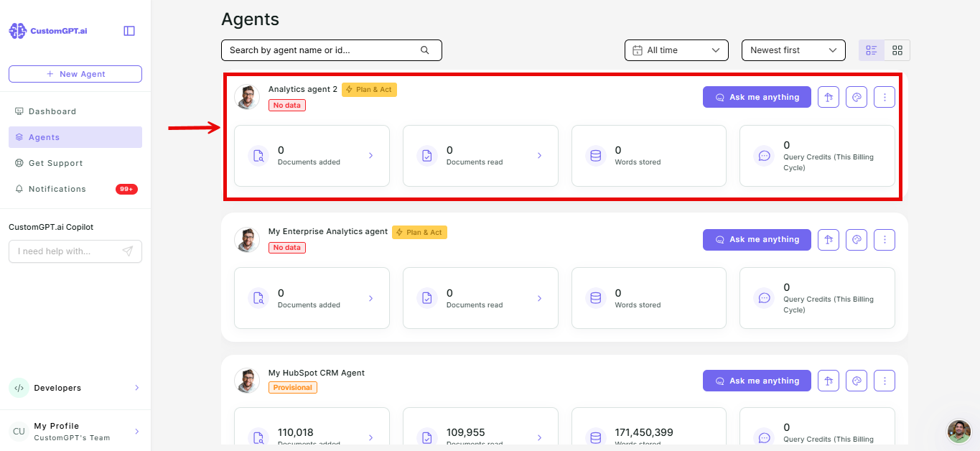Click My HubSpot CRM Agent avatar
Screen dimensions: 980x451
click(247, 381)
